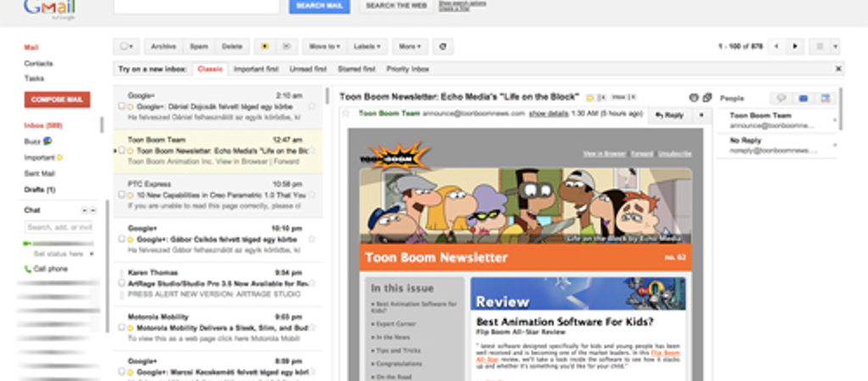Viewport: 868px width, 381px height.
Task: Open the Move to dropdown
Action: pyautogui.click(x=325, y=47)
